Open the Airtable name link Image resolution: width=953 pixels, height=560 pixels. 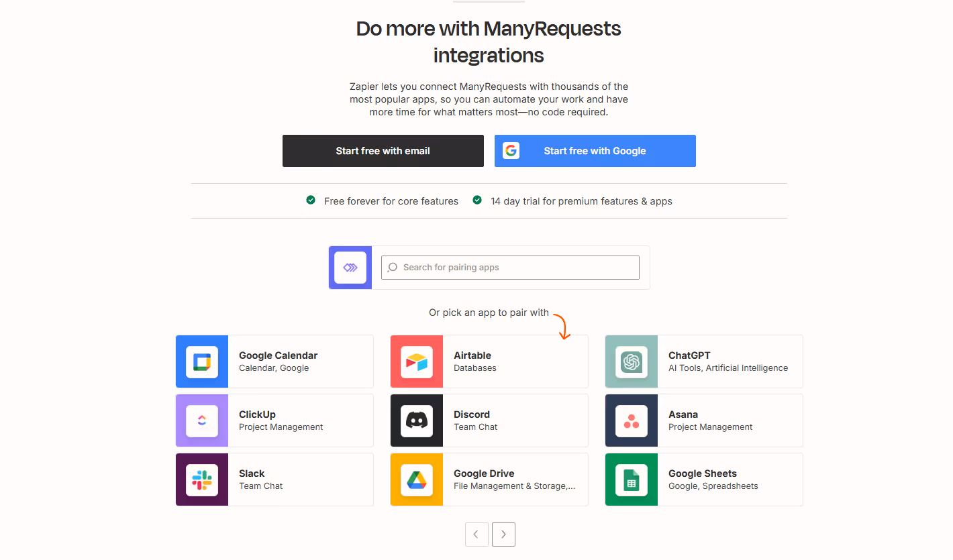coord(472,355)
